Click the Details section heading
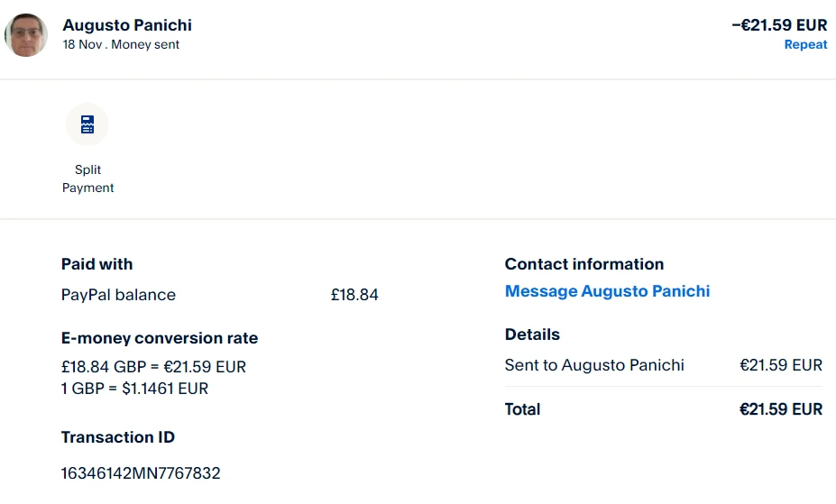The width and height of the screenshot is (836, 504). click(x=532, y=334)
